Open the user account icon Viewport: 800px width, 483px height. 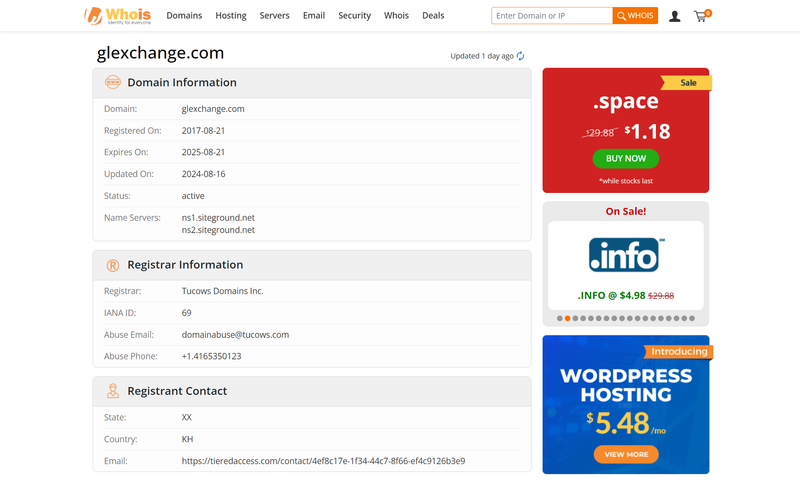(674, 16)
